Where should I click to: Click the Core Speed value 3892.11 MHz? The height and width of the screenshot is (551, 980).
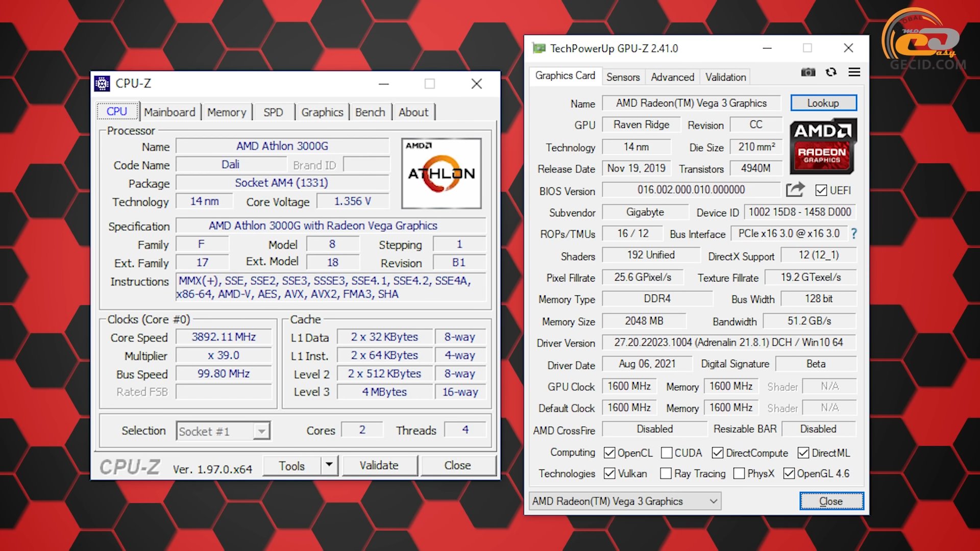click(224, 337)
